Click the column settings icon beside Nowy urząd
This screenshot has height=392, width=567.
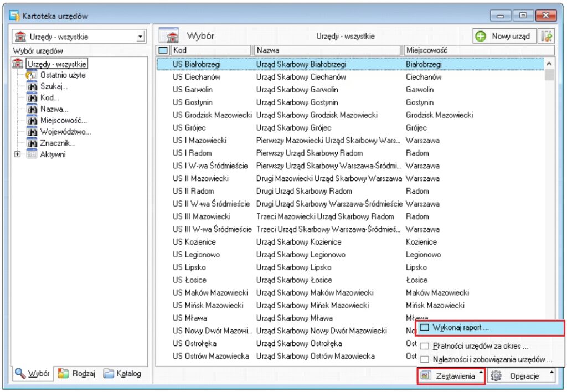coord(547,37)
